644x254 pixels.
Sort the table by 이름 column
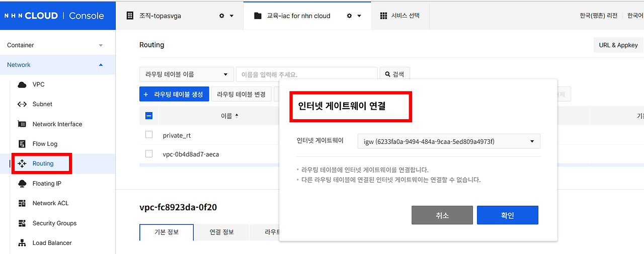pos(229,116)
